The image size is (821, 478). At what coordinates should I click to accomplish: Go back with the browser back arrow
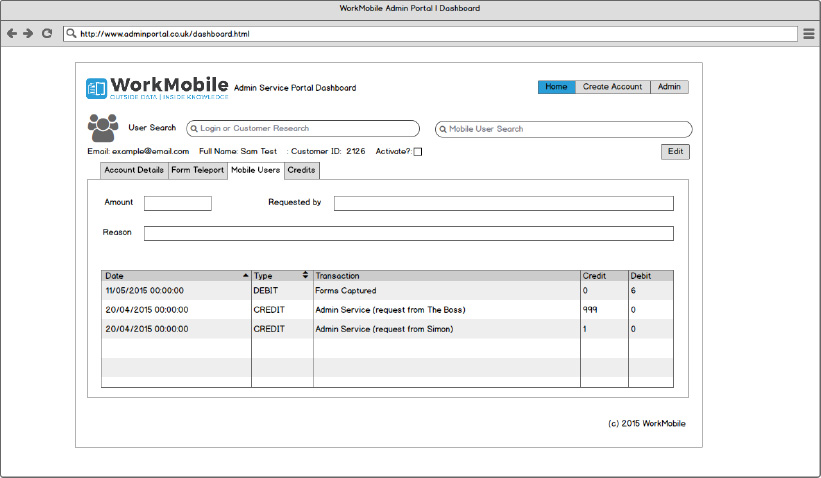[x=12, y=34]
